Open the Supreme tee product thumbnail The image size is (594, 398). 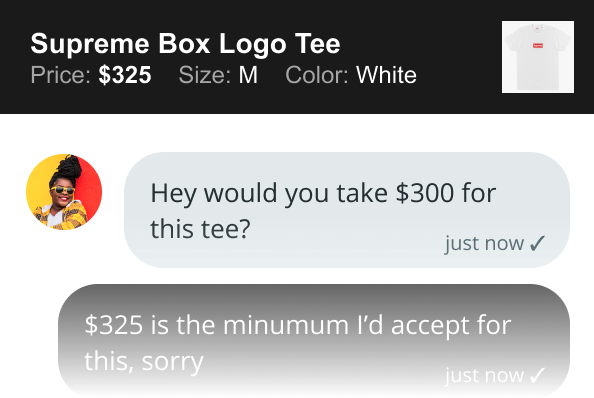point(538,57)
